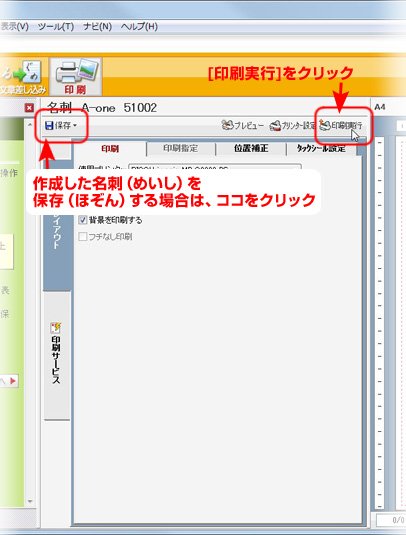Open the 保存 dropdown button
The height and width of the screenshot is (535, 406).
[x=61, y=126]
